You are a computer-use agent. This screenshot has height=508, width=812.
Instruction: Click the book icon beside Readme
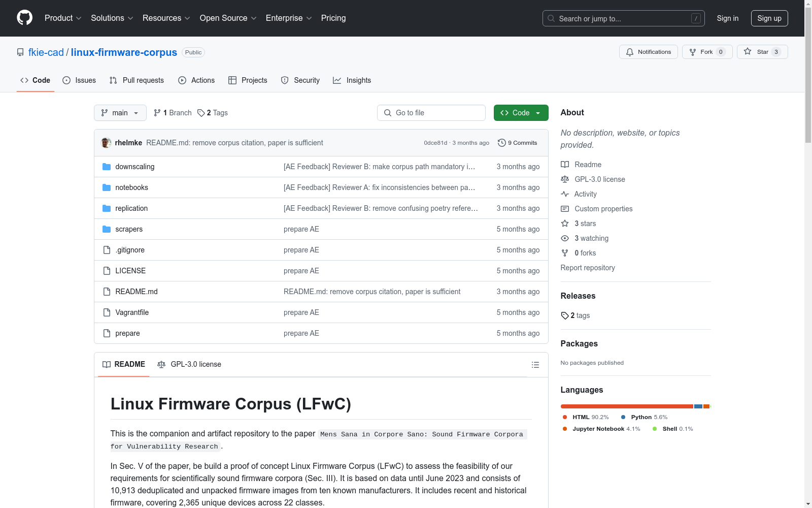565,165
